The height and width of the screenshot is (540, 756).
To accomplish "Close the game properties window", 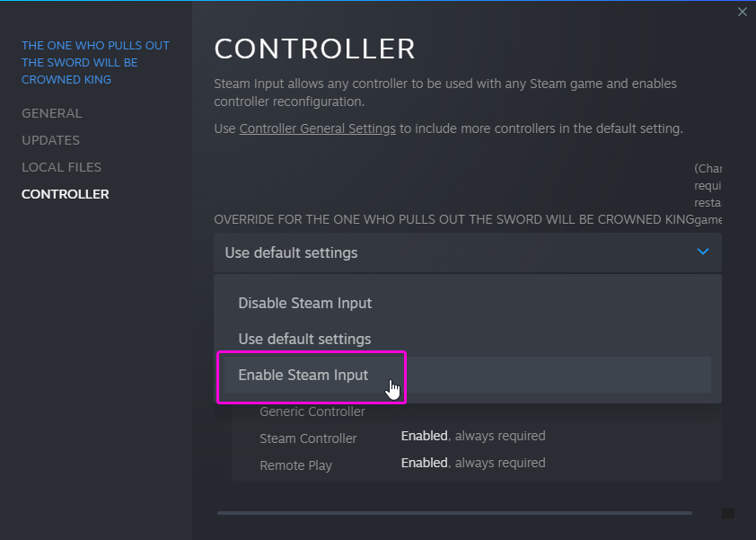I will click(742, 12).
